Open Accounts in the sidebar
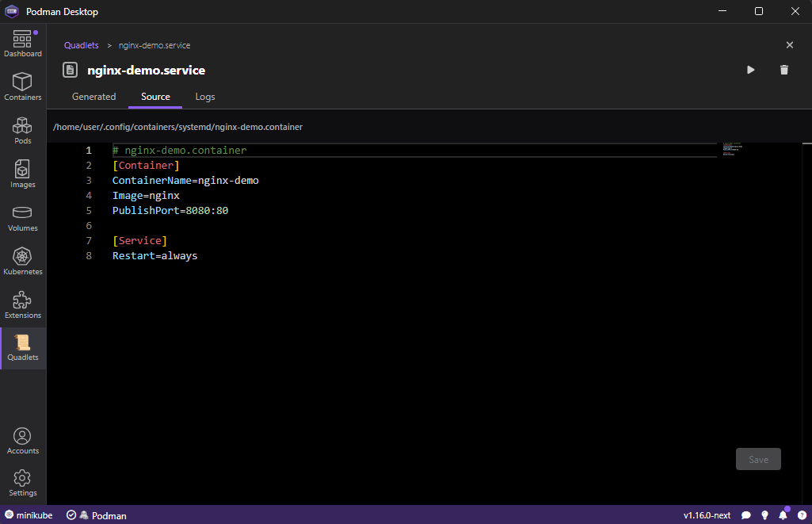Viewport: 812px width, 524px height. click(x=22, y=442)
